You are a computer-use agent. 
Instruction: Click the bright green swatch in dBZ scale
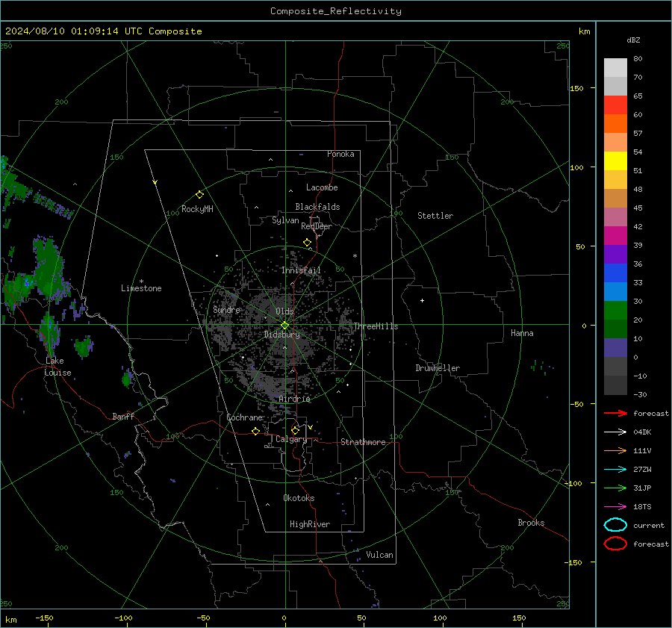(615, 310)
